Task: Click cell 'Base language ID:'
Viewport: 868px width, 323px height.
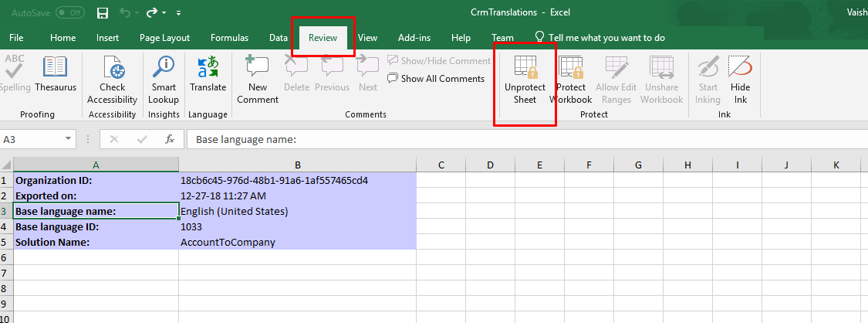Action: click(96, 226)
